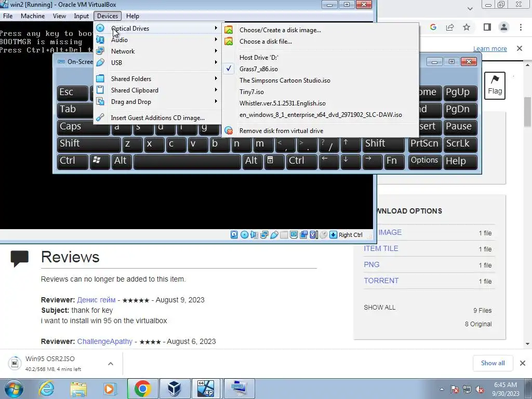Open the Help menu in VirtualBox
Image resolution: width=532 pixels, height=399 pixels.
132,16
